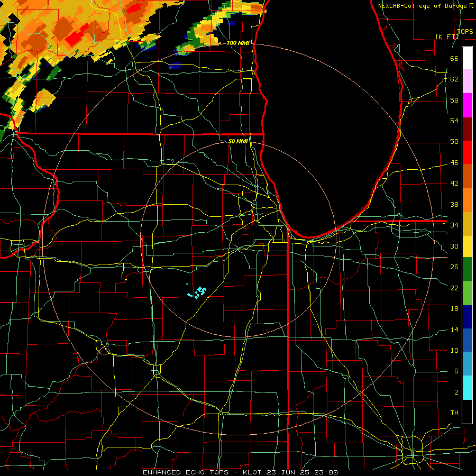Click the bright orange legend swatch
476x476 pixels.
467,200
